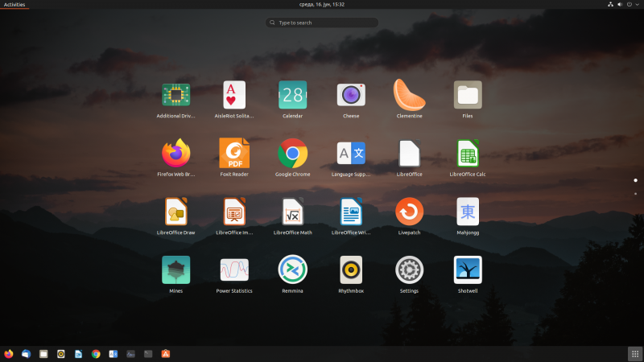Open Language Support in the dock
Screen dimensions: 644x362
point(114,354)
